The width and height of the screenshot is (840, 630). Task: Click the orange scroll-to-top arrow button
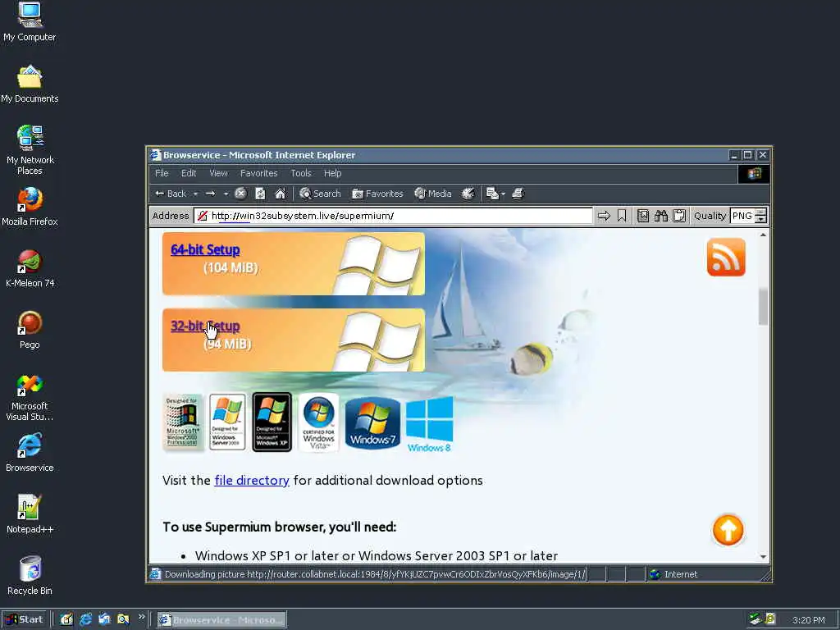pyautogui.click(x=728, y=530)
